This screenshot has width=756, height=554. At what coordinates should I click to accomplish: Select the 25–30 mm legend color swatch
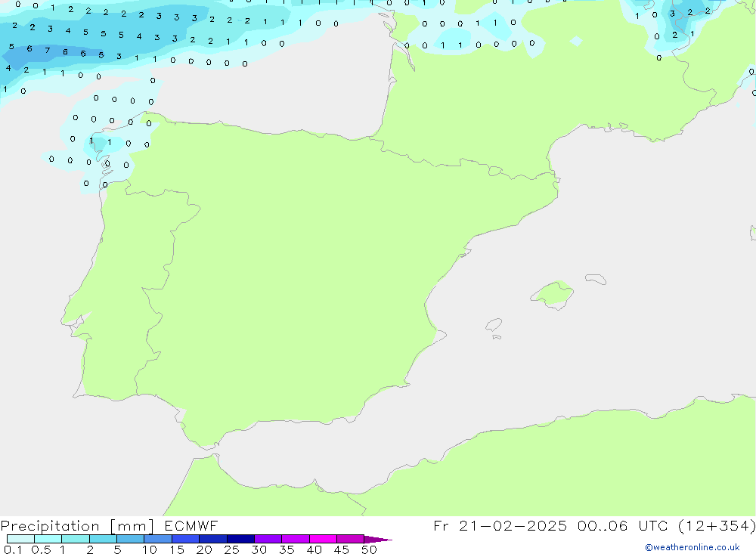pyautogui.click(x=240, y=539)
